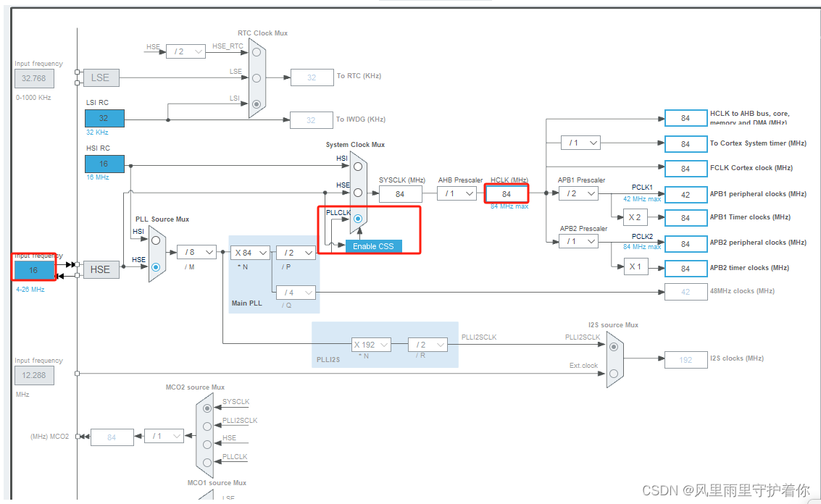Open the PLLI2S X192 multiplier dropdown
This screenshot has height=504, width=821.
[x=371, y=344]
